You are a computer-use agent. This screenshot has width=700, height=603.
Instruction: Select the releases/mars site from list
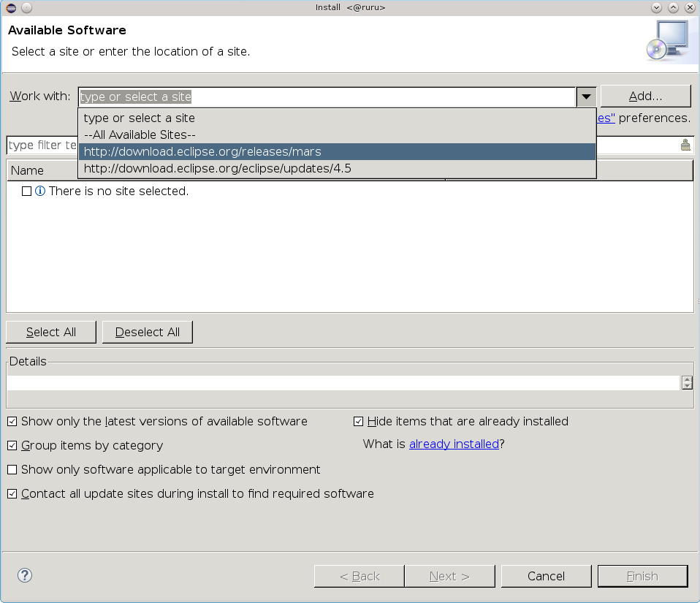coord(202,152)
